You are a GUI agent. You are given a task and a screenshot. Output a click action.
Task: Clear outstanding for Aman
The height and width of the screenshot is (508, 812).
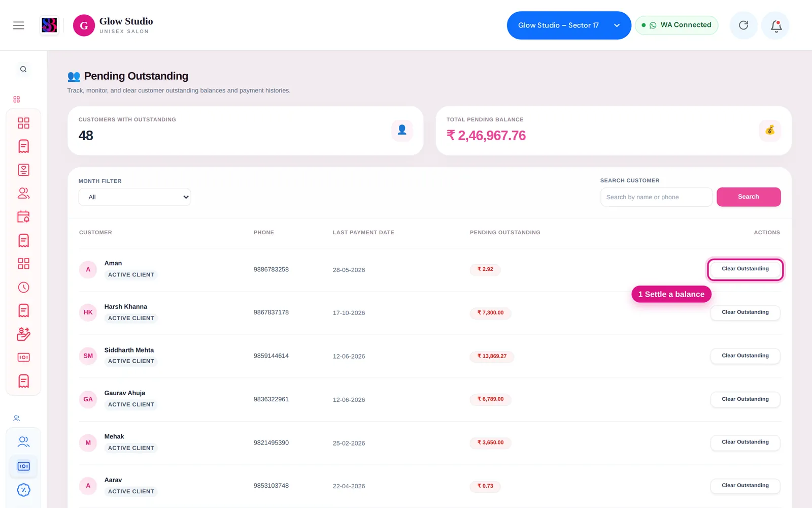coord(745,269)
